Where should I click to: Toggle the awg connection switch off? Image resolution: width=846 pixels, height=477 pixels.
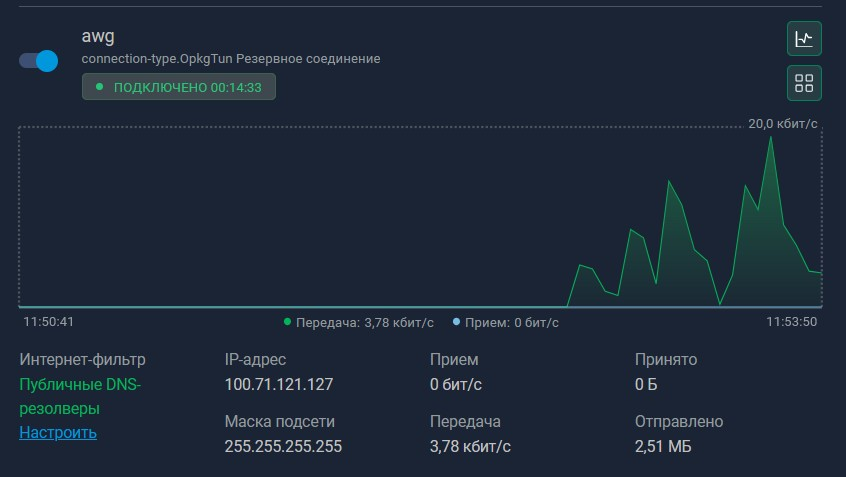[39, 61]
